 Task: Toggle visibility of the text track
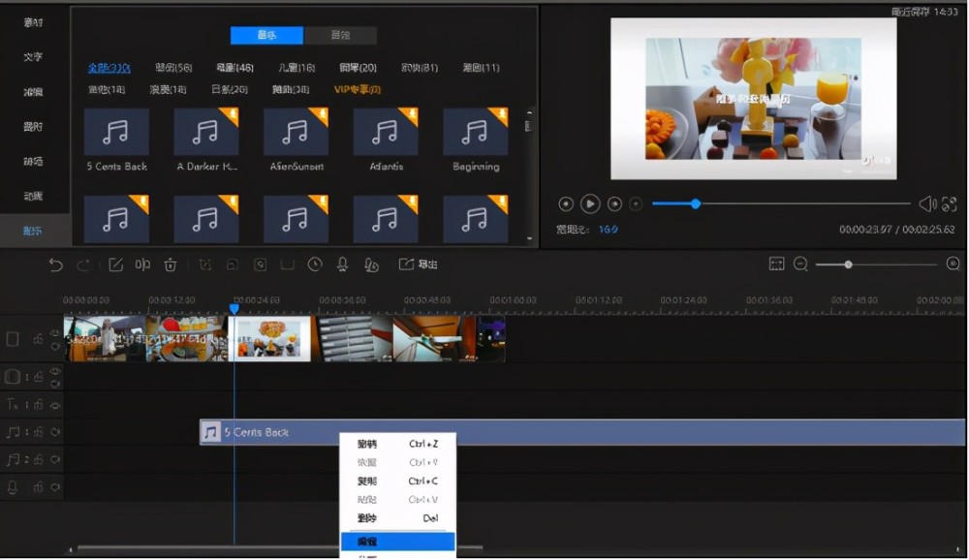55,406
